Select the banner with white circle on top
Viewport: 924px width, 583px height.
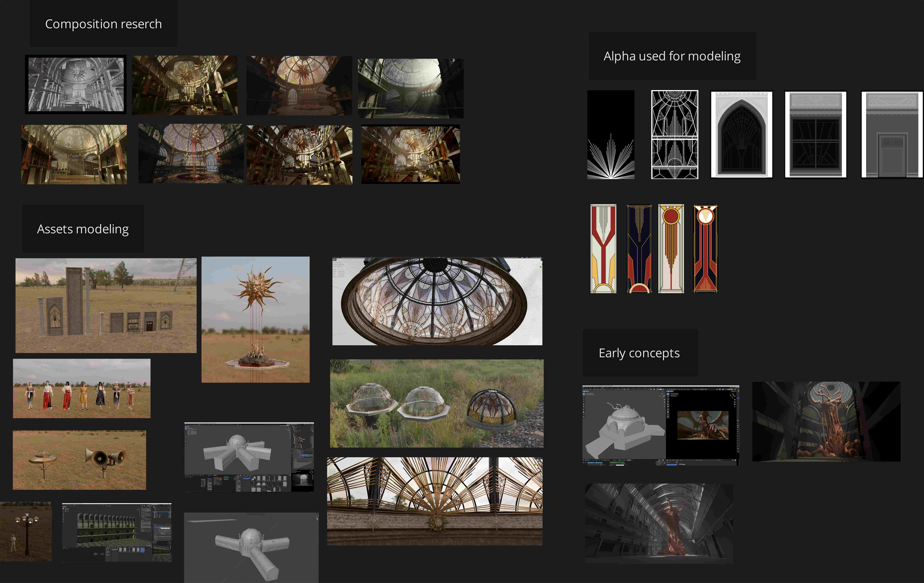[x=705, y=249]
